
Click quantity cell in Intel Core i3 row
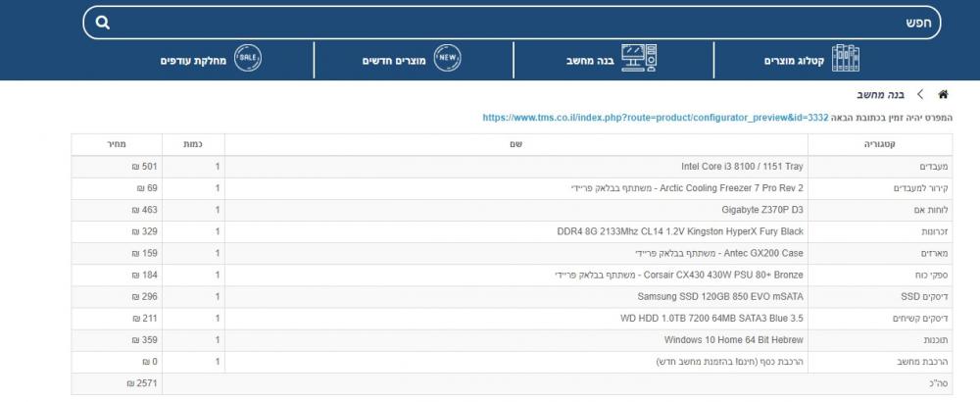(193, 167)
